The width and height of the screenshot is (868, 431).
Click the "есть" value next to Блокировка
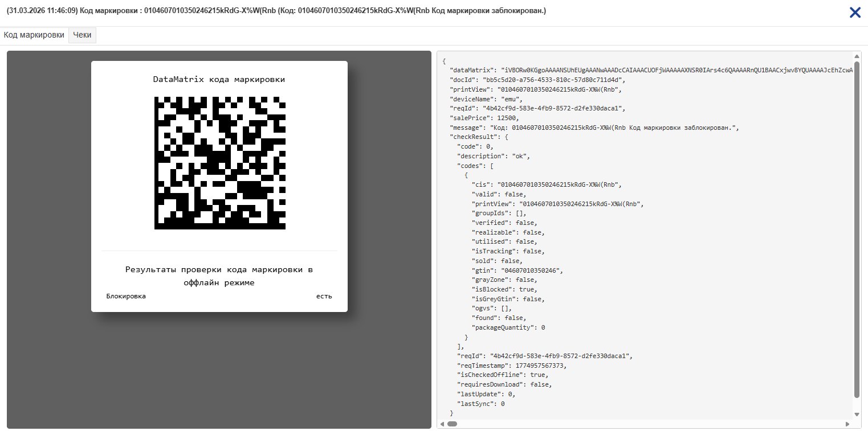324,296
